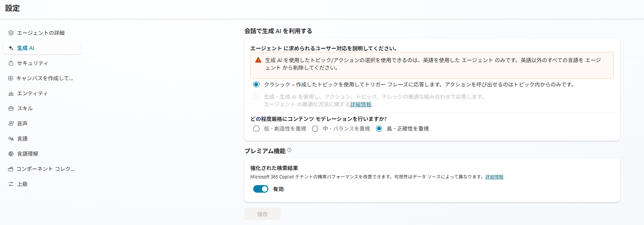
Task: Choose 中 - バランスを重視 moderation level
Action: (x=315, y=129)
